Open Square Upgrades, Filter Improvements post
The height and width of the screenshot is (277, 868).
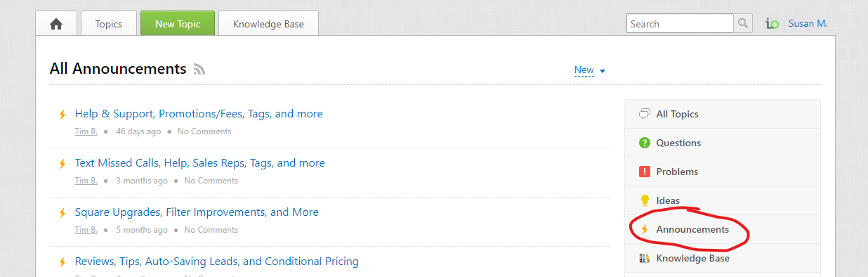click(197, 212)
